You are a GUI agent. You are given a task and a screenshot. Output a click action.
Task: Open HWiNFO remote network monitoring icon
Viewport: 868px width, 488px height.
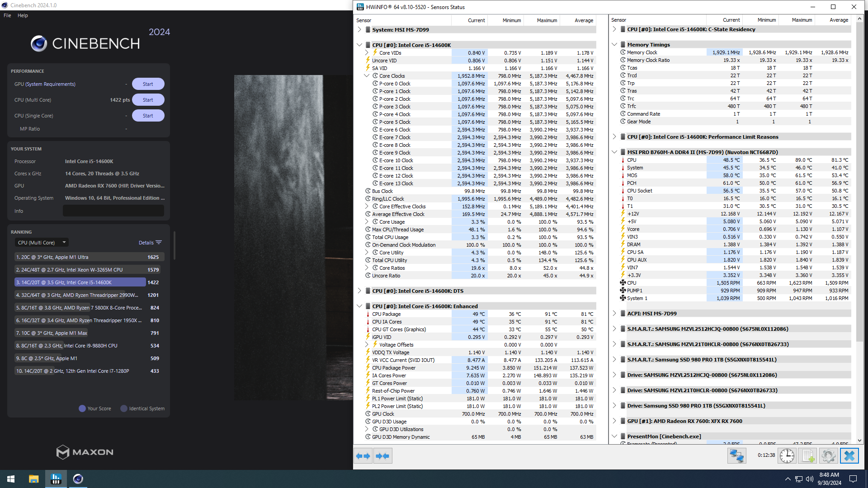(x=736, y=455)
